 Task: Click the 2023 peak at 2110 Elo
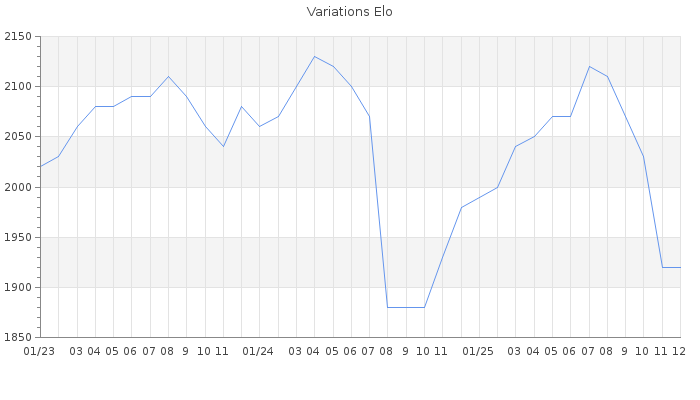click(x=168, y=77)
